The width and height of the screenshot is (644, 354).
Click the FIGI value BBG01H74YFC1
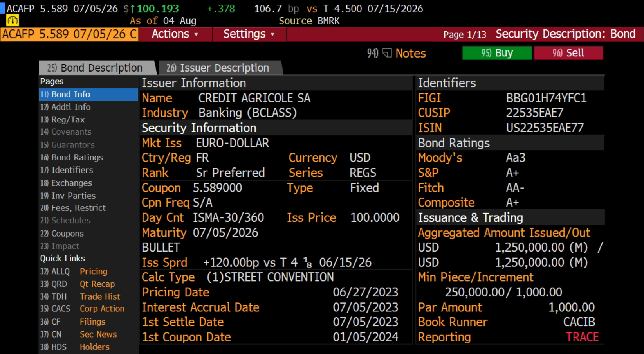point(546,98)
